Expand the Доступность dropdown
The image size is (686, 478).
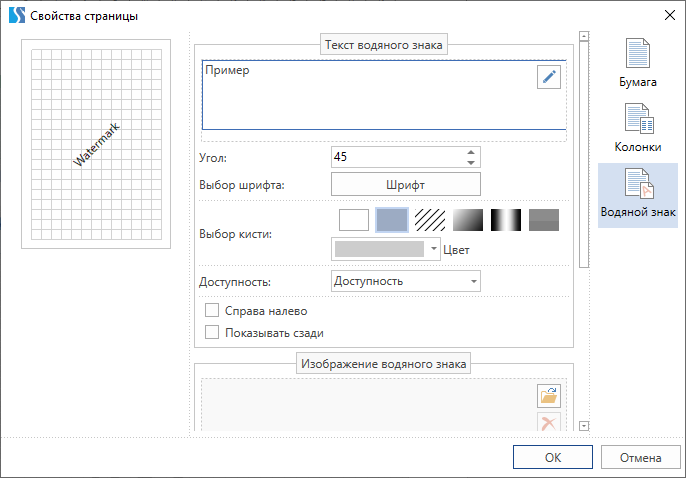405,281
